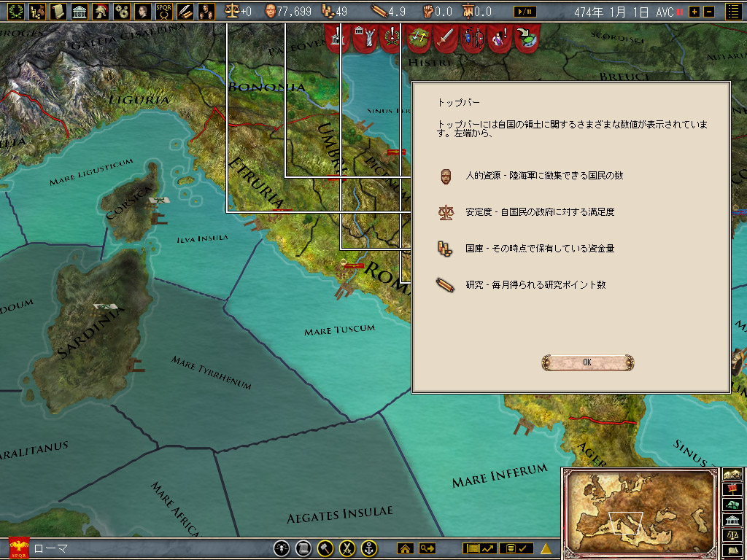
Task: Open the single portrait character screen
Action: (143, 12)
